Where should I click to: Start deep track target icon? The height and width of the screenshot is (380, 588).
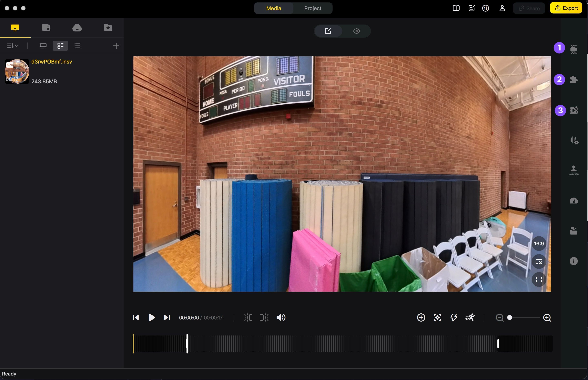point(437,317)
